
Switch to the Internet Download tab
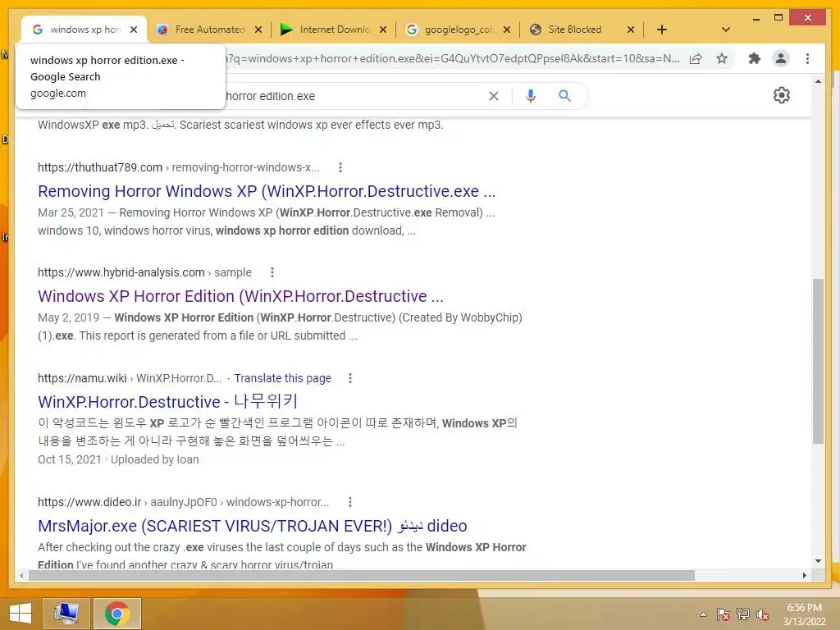(x=334, y=30)
